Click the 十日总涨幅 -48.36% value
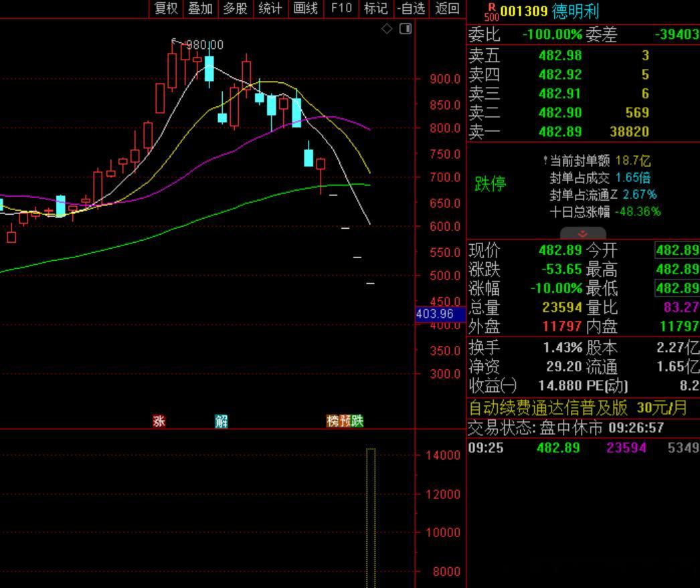Image resolution: width=700 pixels, height=588 pixels. (637, 211)
